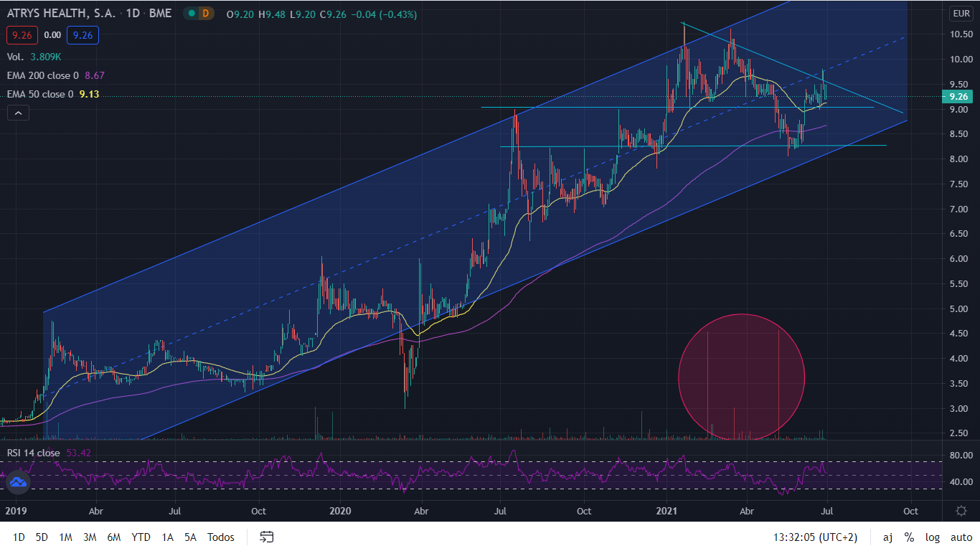Screen dimensions: 980x551
Task: Click the blue 9.26 buy price button
Action: pos(83,34)
